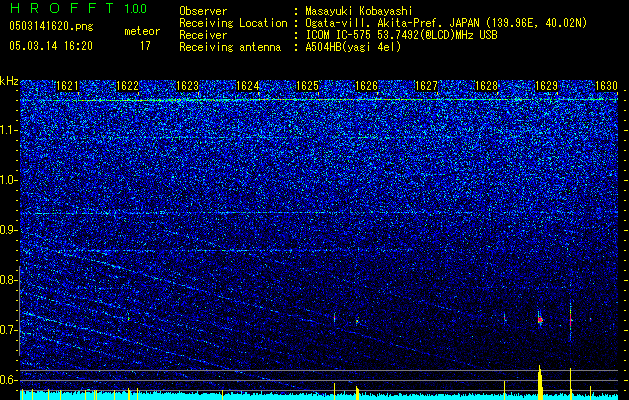The width and height of the screenshot is (629, 400).
Task: Click the 0.7 kHz axis tick label
Action: 8,330
